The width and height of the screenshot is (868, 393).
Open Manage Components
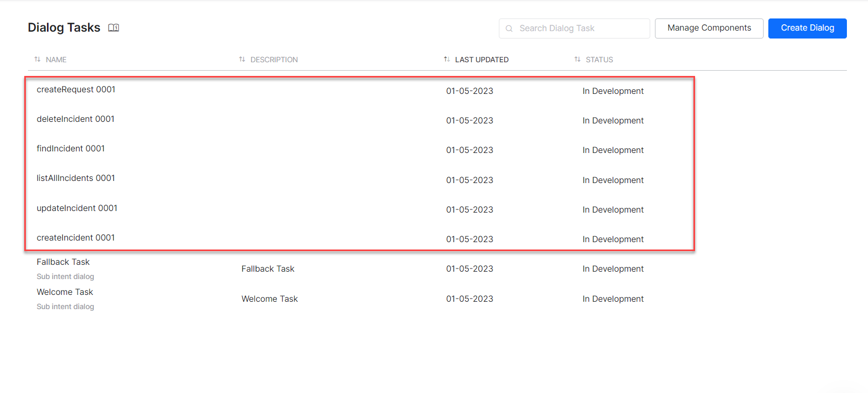709,28
